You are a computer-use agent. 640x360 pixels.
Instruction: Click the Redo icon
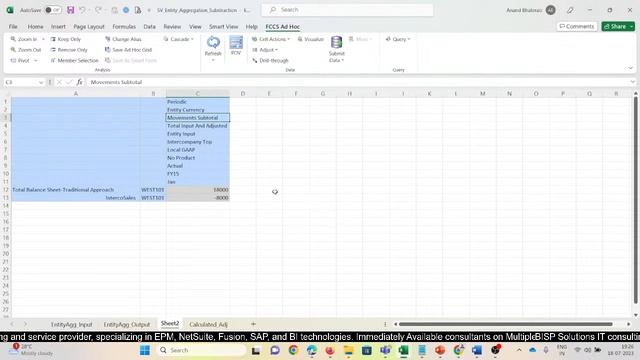[98, 10]
